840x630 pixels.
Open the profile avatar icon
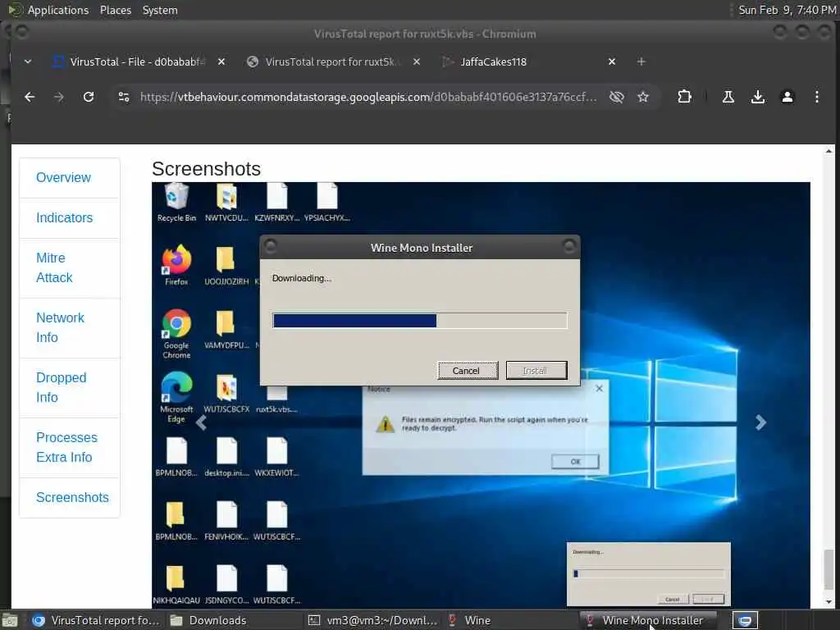(787, 97)
